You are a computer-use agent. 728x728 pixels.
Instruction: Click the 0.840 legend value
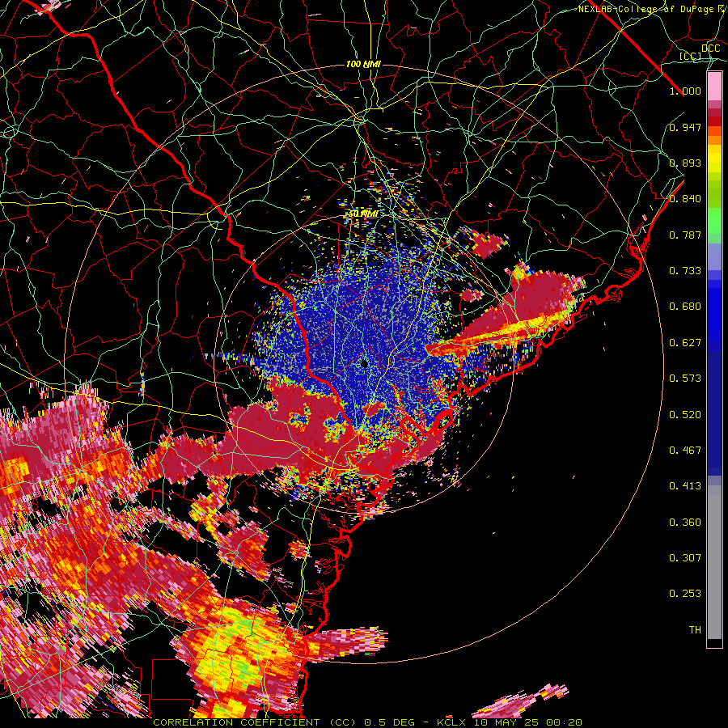tap(685, 199)
